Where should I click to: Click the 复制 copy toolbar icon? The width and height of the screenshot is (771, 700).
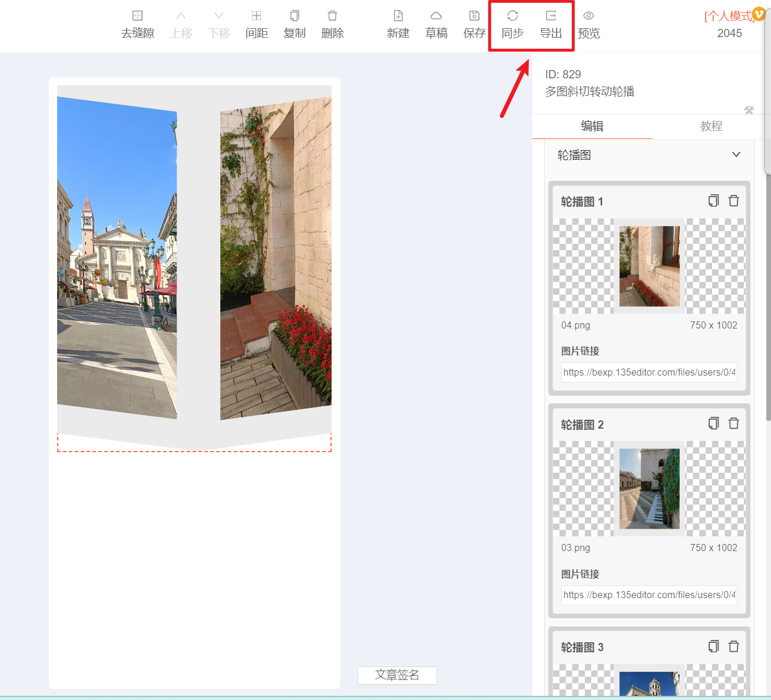(x=294, y=16)
